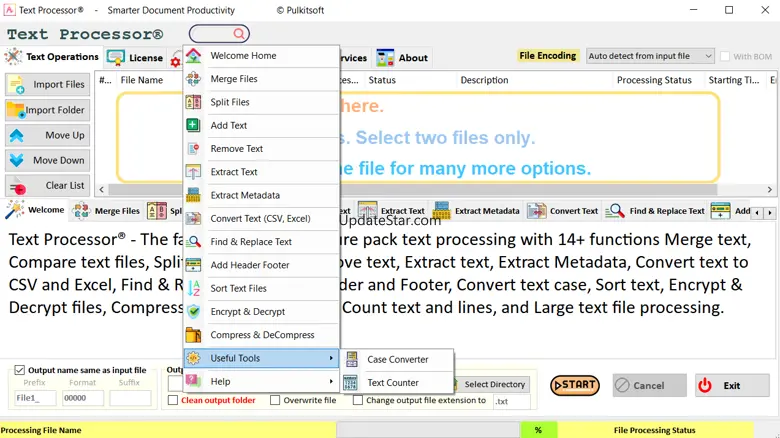The image size is (780, 438).
Task: Click the Compress & DeCompress folder icon
Action: coord(194,335)
